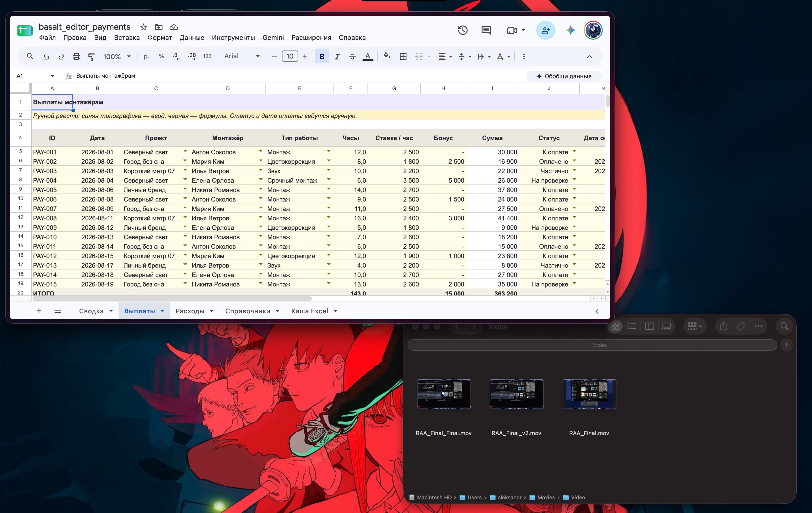Apply currency format with the р. button
This screenshot has width=812, height=513.
point(146,56)
